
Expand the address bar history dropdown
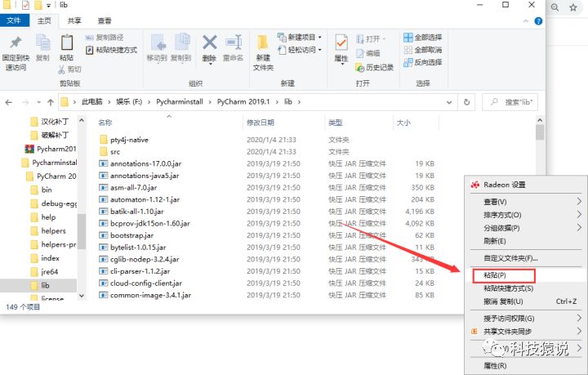pyautogui.click(x=449, y=102)
